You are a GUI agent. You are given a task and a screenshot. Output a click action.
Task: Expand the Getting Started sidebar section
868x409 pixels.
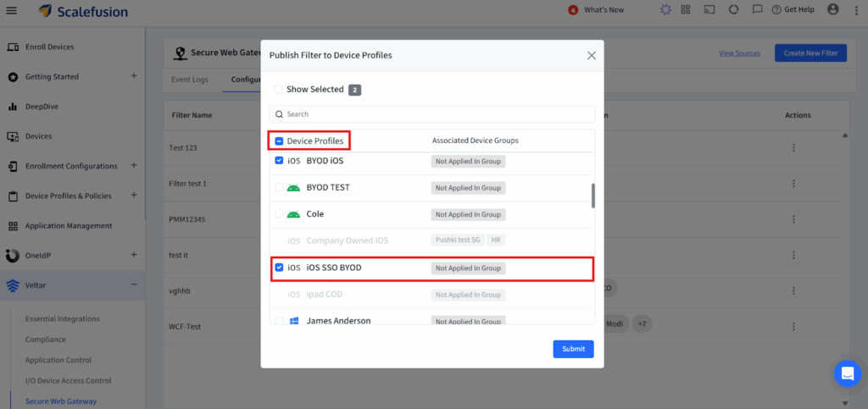[x=133, y=76]
